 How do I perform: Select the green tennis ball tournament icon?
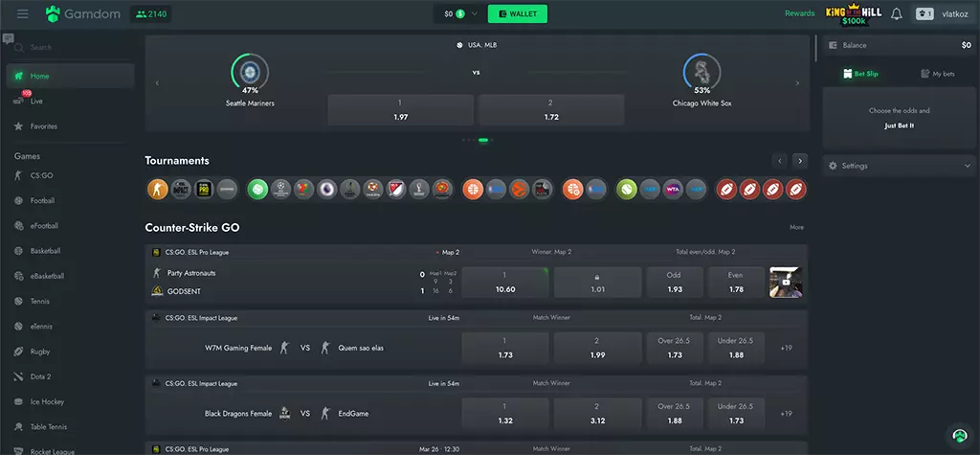(x=627, y=189)
